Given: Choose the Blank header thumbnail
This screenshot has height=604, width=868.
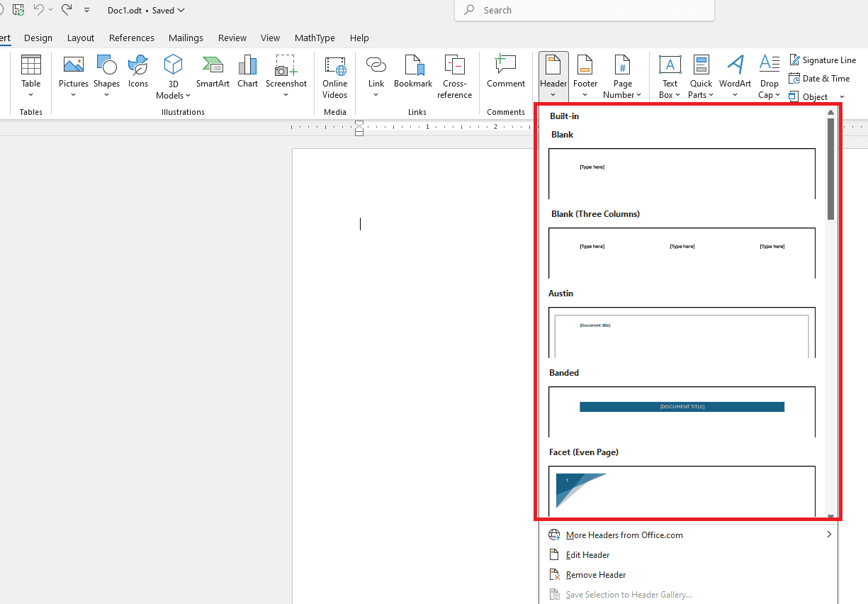Looking at the screenshot, I should click(682, 174).
